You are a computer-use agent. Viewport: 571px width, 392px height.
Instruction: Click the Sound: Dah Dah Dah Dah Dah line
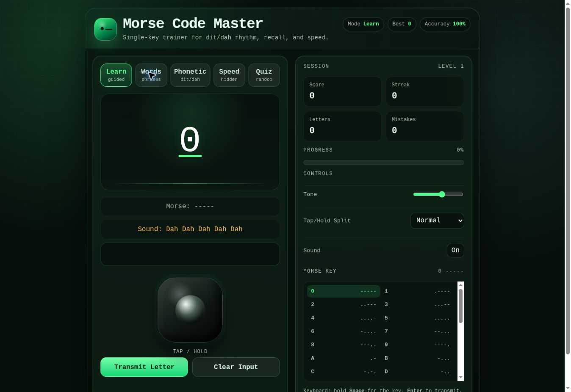pos(190,229)
